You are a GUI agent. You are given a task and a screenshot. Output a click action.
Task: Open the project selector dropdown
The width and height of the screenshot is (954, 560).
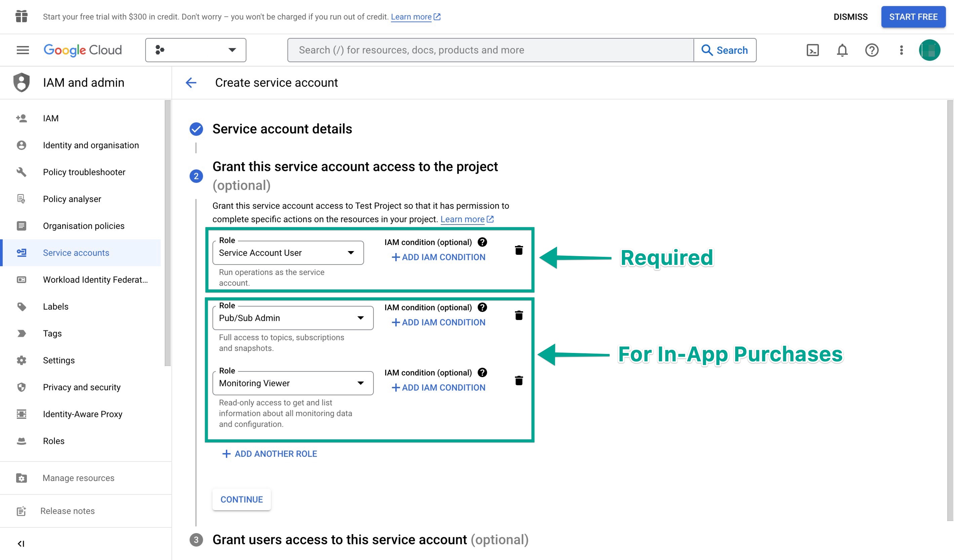point(196,50)
